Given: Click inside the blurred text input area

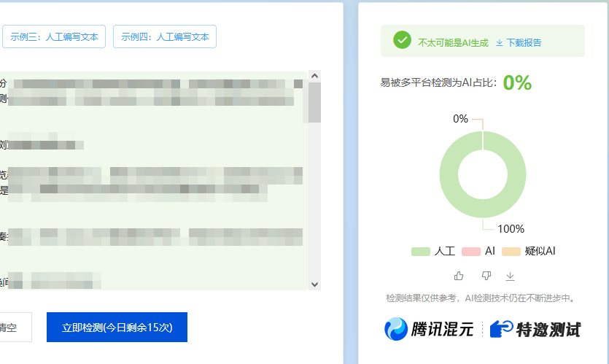Looking at the screenshot, I should click(x=154, y=181).
